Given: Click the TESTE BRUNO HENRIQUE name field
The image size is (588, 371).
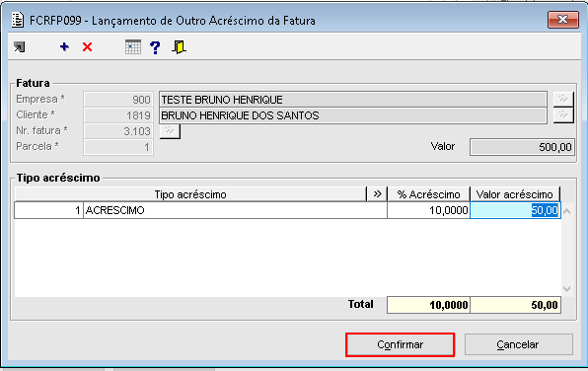Looking at the screenshot, I should (x=353, y=100).
